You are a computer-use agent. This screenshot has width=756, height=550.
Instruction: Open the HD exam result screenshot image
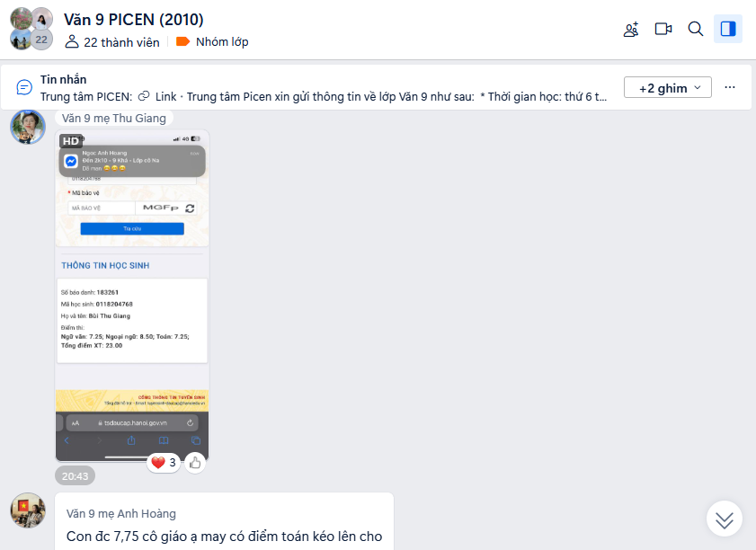coord(132,295)
